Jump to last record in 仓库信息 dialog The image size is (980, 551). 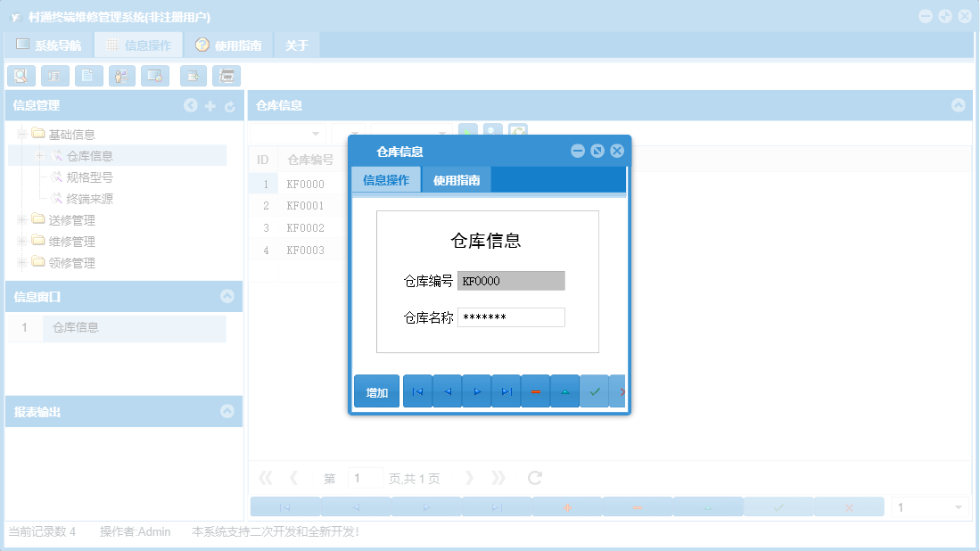pyautogui.click(x=506, y=391)
